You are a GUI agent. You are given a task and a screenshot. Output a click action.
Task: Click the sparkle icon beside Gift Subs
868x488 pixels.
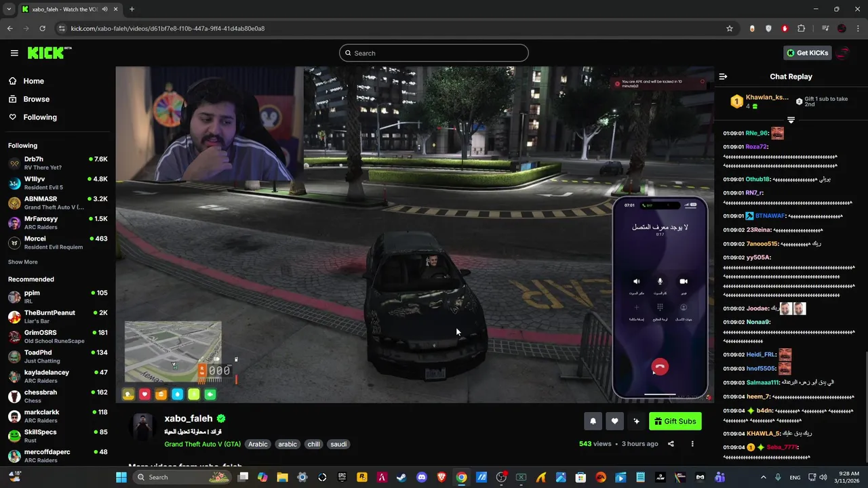[636, 422]
